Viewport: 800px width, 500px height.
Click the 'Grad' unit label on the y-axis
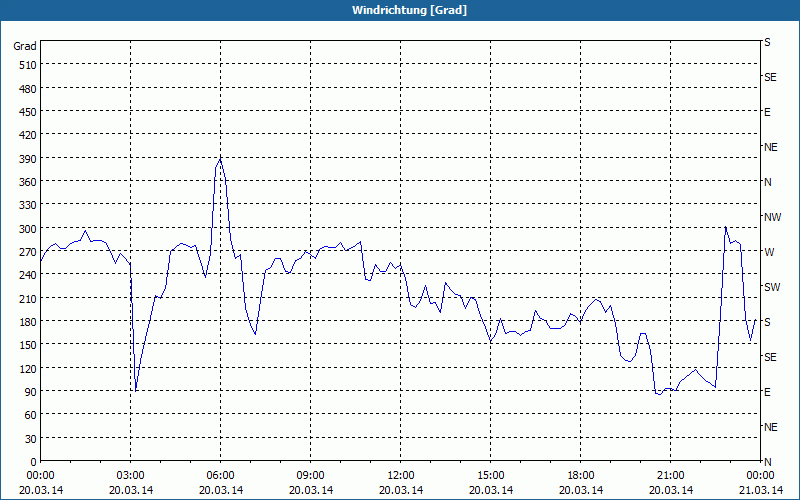click(25, 46)
